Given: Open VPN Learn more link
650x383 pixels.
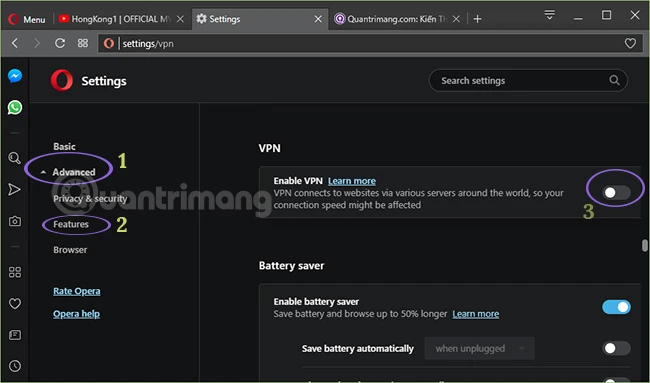Looking at the screenshot, I should click(x=352, y=181).
